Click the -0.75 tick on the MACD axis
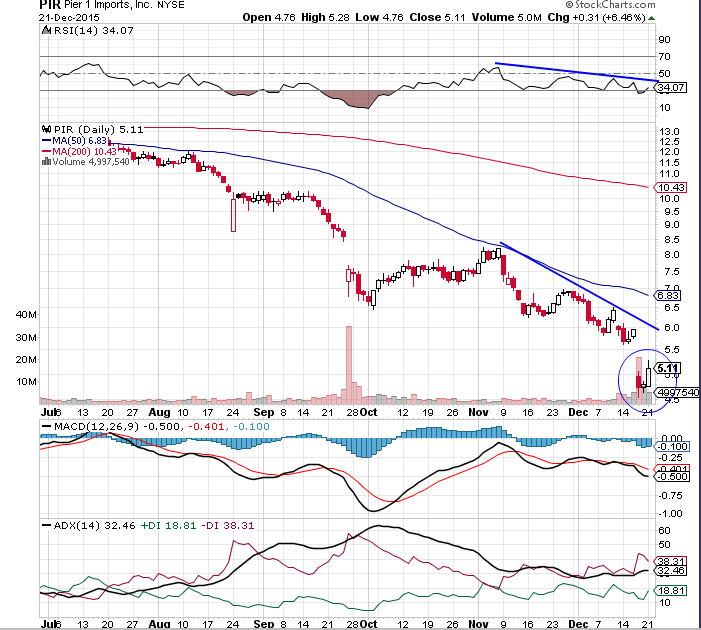Screen dimensions: 701x630 point(670,496)
